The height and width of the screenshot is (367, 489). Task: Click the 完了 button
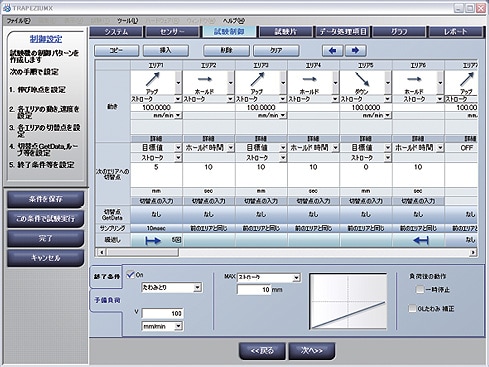pyautogui.click(x=46, y=239)
